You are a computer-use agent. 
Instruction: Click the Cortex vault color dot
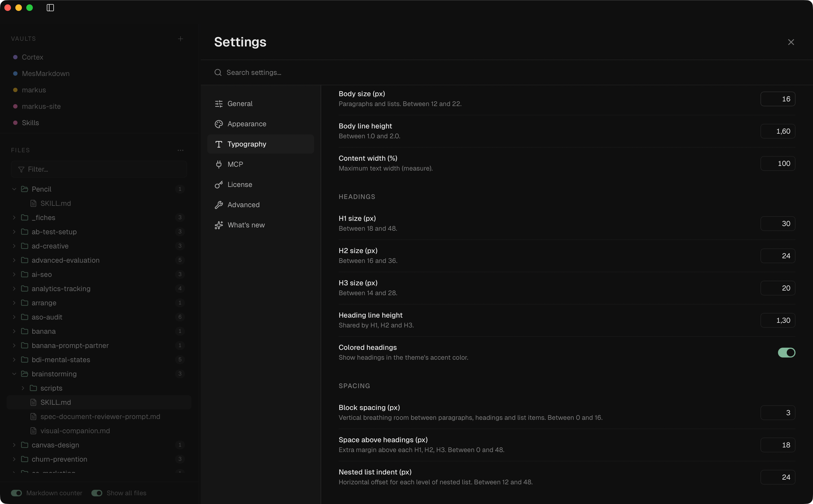15,57
